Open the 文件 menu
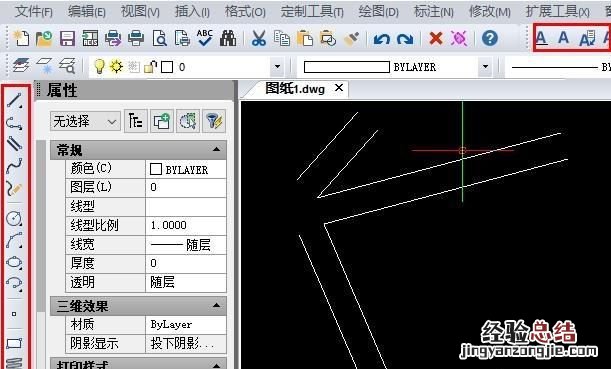611x369 pixels. [34, 12]
